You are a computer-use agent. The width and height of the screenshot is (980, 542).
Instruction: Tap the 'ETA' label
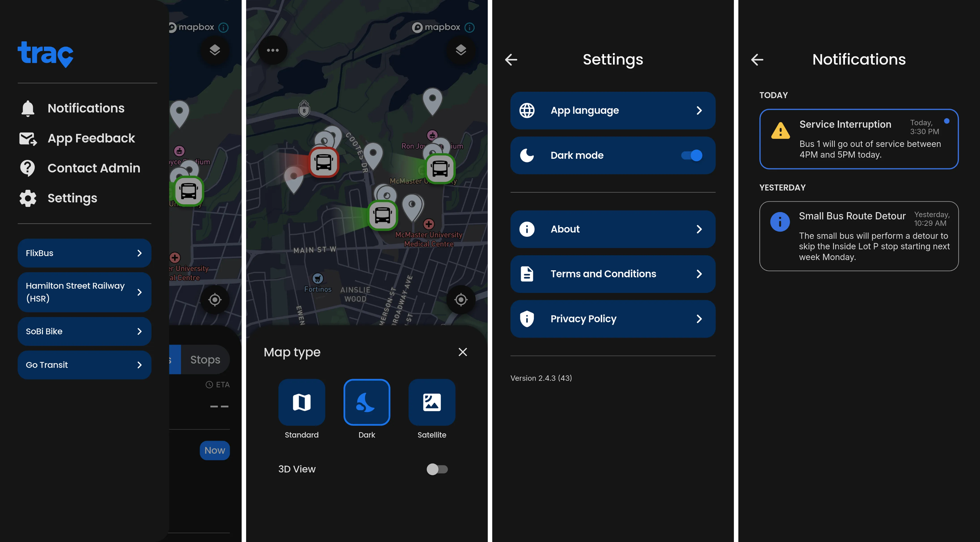click(223, 385)
